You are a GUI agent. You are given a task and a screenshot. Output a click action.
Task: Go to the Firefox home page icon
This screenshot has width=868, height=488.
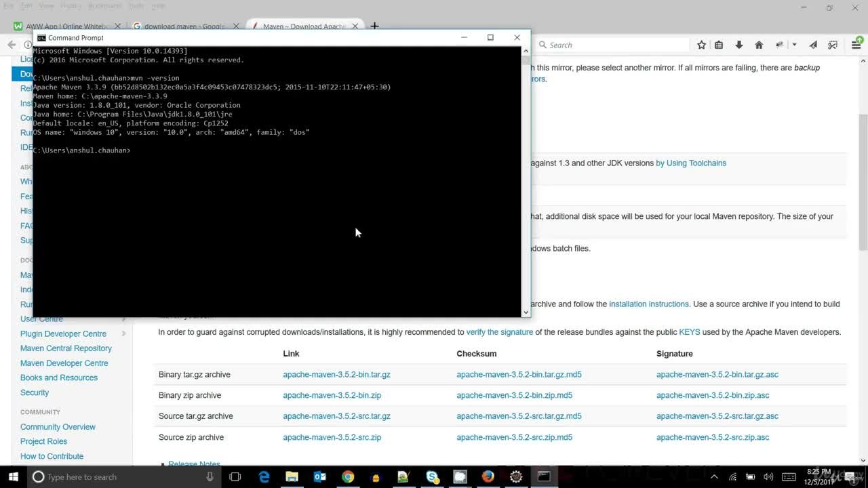click(x=759, y=45)
